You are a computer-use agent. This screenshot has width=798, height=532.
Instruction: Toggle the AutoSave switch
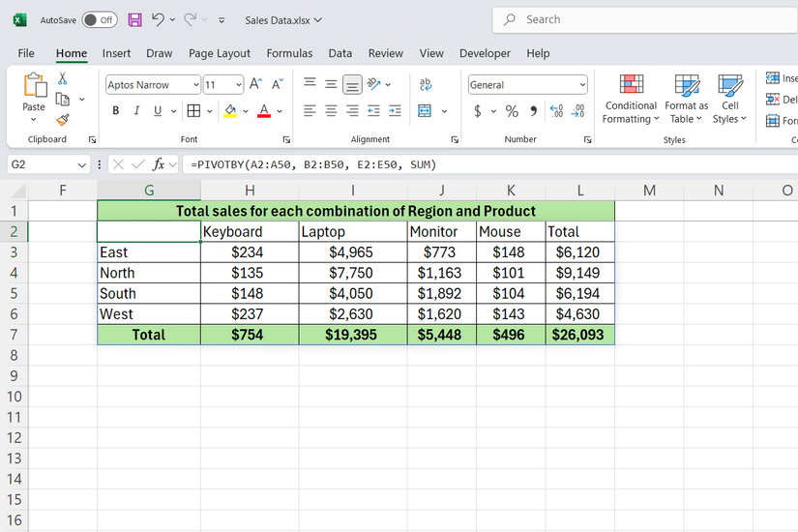tap(100, 19)
